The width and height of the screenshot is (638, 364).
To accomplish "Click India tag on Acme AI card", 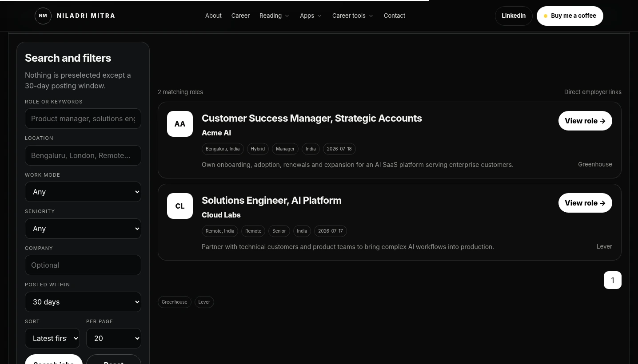I will (x=311, y=149).
